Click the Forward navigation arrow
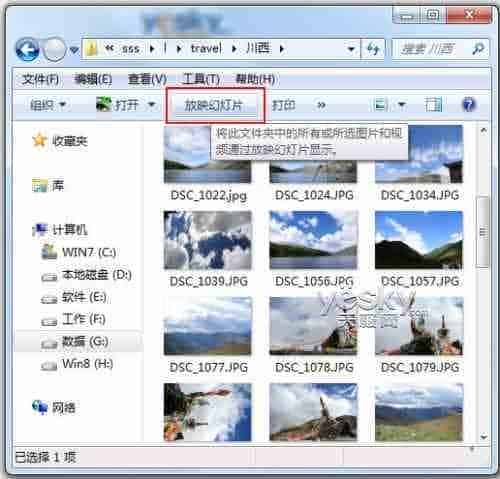This screenshot has height=479, width=500. (x=54, y=50)
